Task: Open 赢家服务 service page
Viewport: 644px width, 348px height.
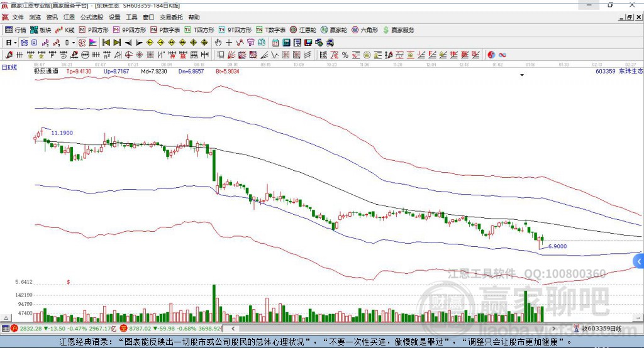Action: tap(398, 30)
